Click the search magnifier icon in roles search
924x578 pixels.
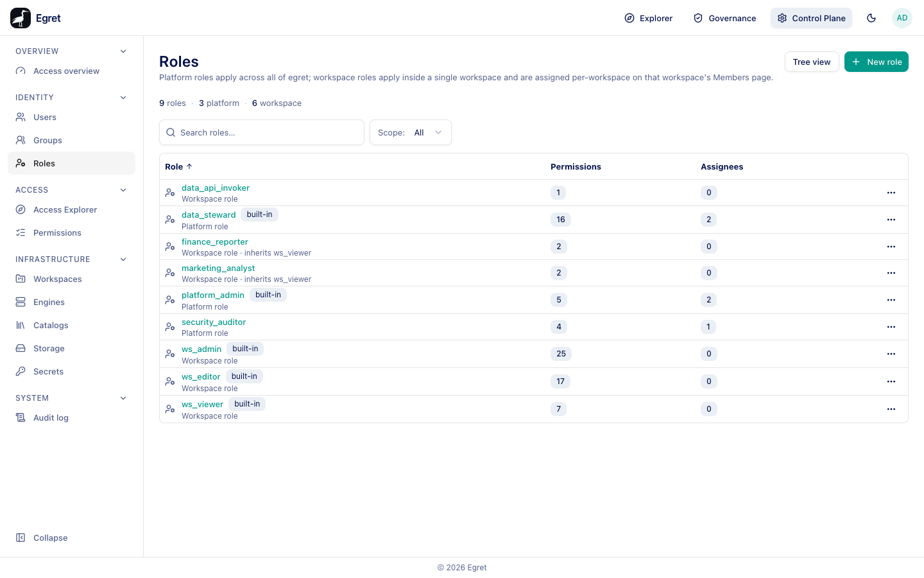pos(171,132)
